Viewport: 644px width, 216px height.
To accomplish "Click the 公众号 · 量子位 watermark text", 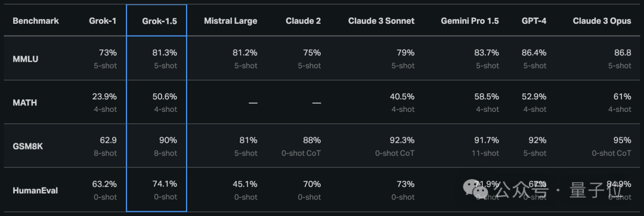I will 562,190.
